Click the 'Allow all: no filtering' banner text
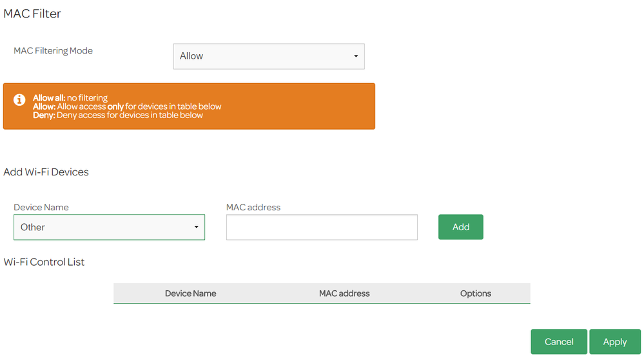The width and height of the screenshot is (644, 358). coord(70,98)
